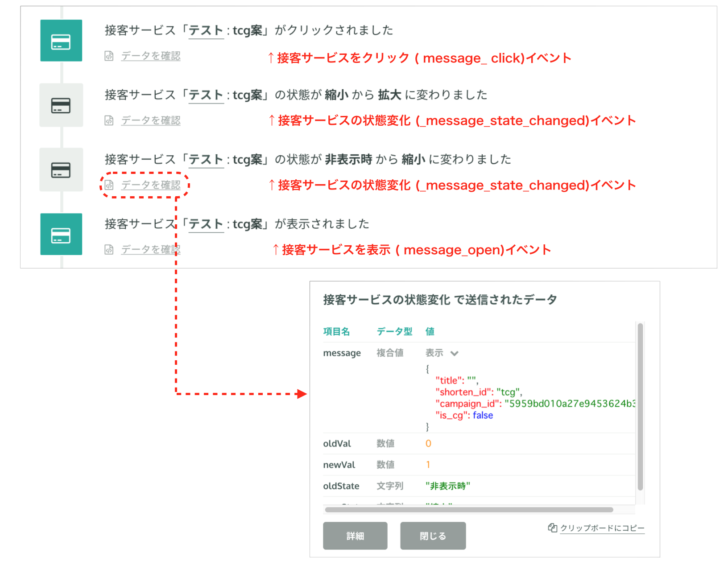Click green card icon of 表示されました event

(61, 234)
